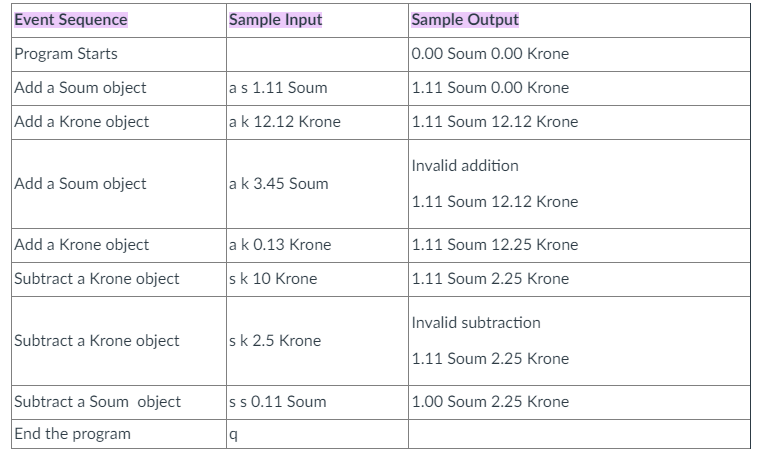
Task: Select the 'a s 1.11 Soum' input cell
Action: coord(278,87)
